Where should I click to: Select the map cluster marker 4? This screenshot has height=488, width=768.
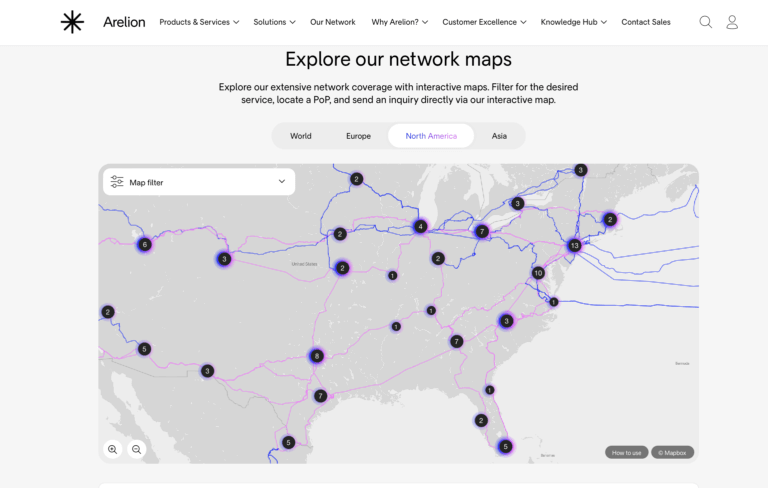[x=420, y=226]
